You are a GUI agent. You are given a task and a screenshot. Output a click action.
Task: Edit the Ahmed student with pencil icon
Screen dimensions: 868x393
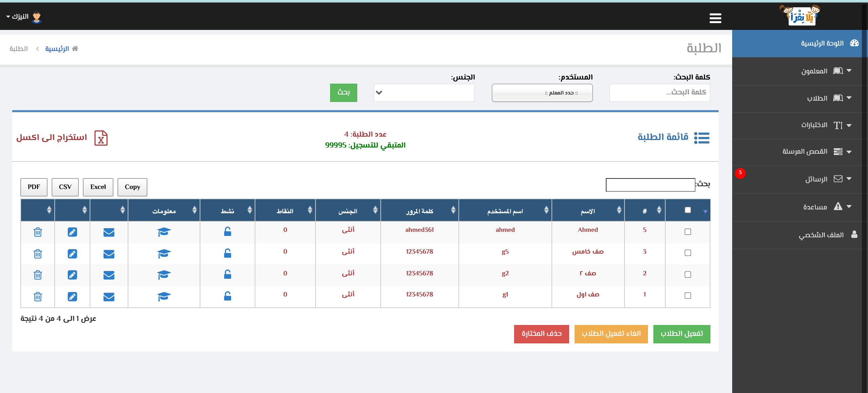72,232
